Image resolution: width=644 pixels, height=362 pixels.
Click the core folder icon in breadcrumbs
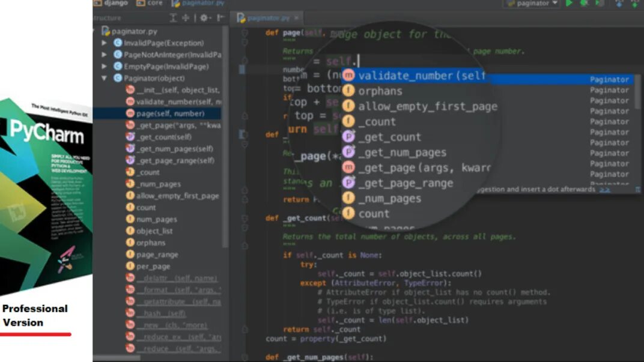coord(141,3)
